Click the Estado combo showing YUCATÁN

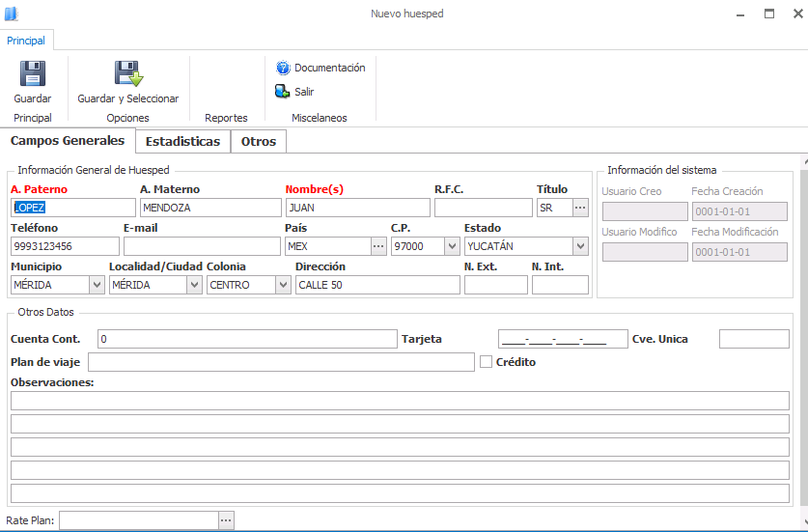click(x=526, y=246)
